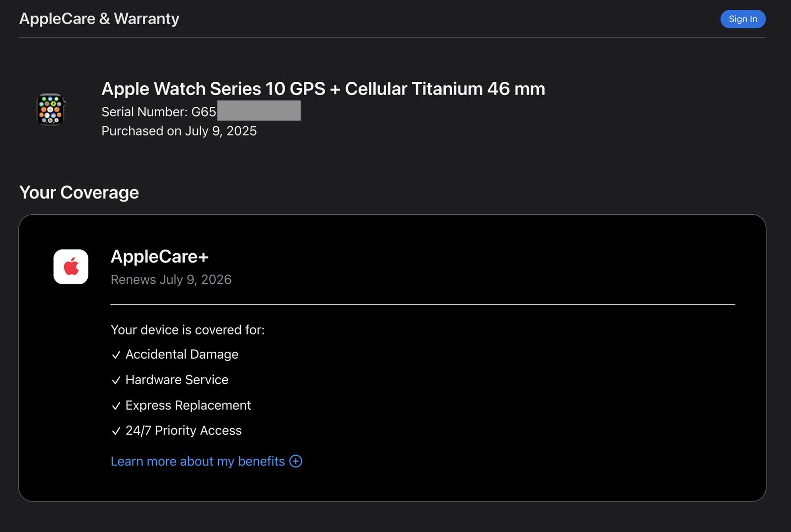Click the Purchased on July 9, 2025 text
Viewport: 791px width, 532px height.
179,131
